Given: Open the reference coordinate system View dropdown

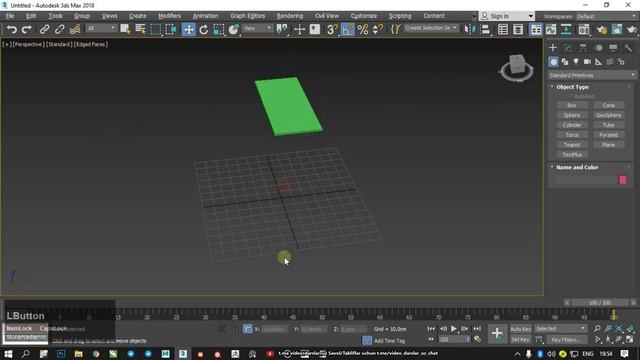Looking at the screenshot, I should coord(258,28).
